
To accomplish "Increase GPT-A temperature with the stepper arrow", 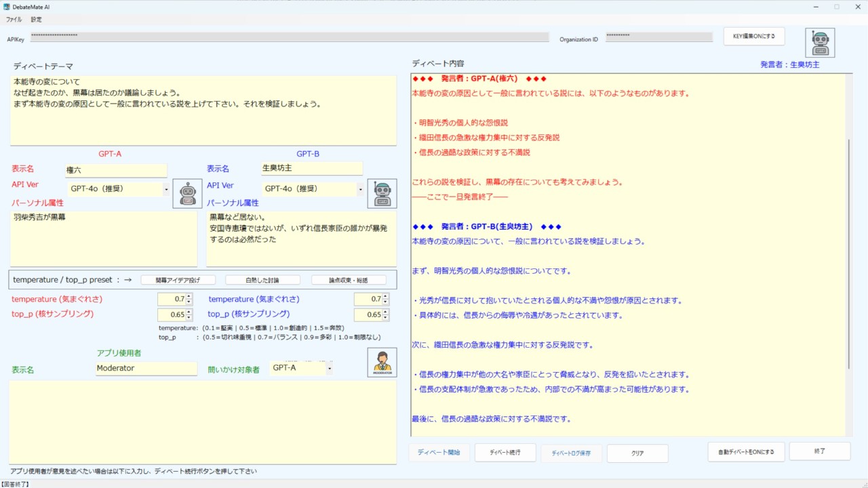I will coord(188,295).
